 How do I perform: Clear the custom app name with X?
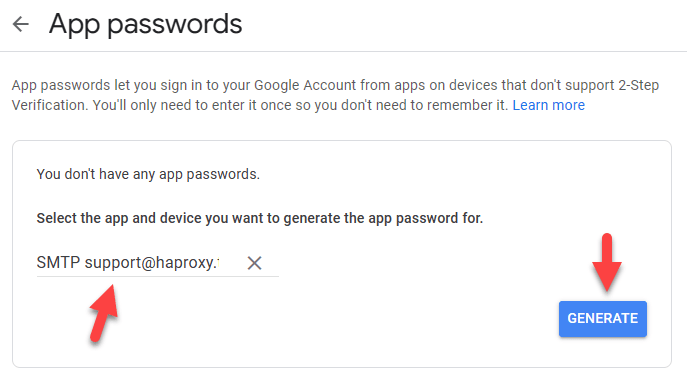pyautogui.click(x=254, y=263)
